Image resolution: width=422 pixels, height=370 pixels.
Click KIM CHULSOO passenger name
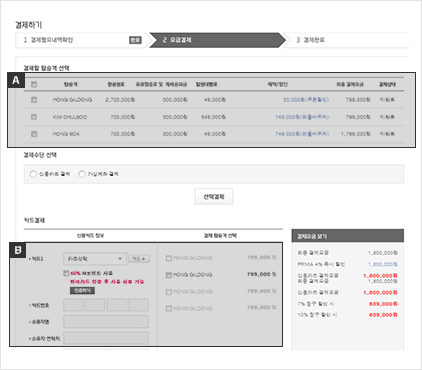[x=70, y=117]
